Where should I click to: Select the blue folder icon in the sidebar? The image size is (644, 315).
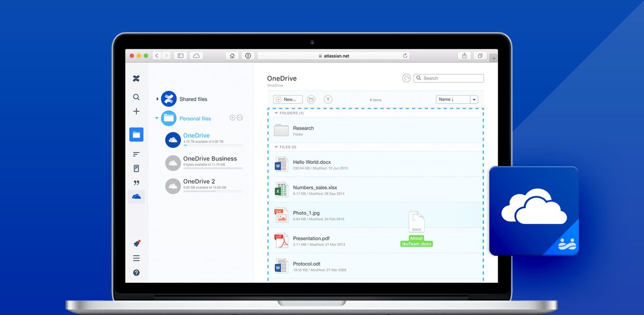point(136,134)
